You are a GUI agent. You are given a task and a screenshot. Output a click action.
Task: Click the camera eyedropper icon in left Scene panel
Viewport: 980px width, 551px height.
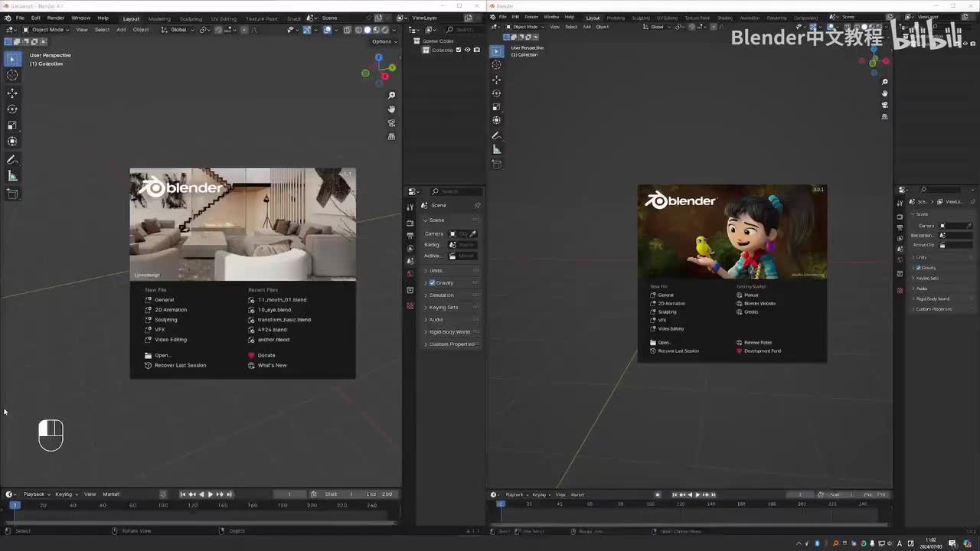coord(473,233)
